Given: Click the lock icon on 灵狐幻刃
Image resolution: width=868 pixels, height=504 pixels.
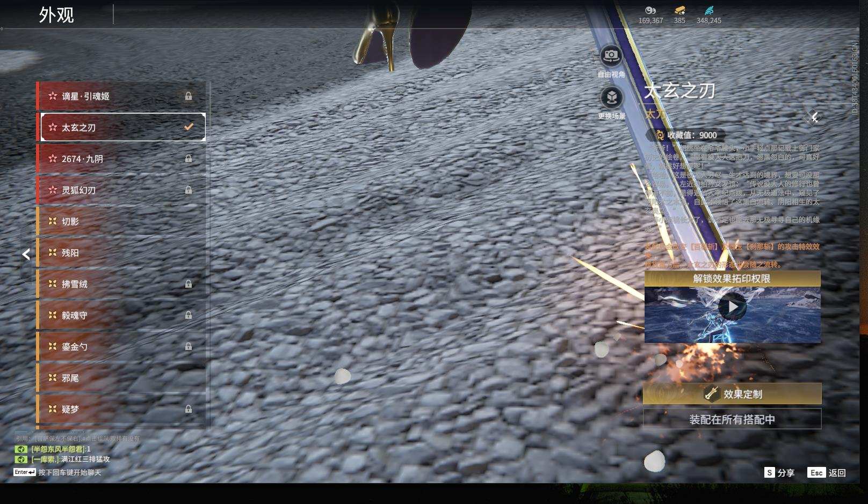Looking at the screenshot, I should [189, 190].
